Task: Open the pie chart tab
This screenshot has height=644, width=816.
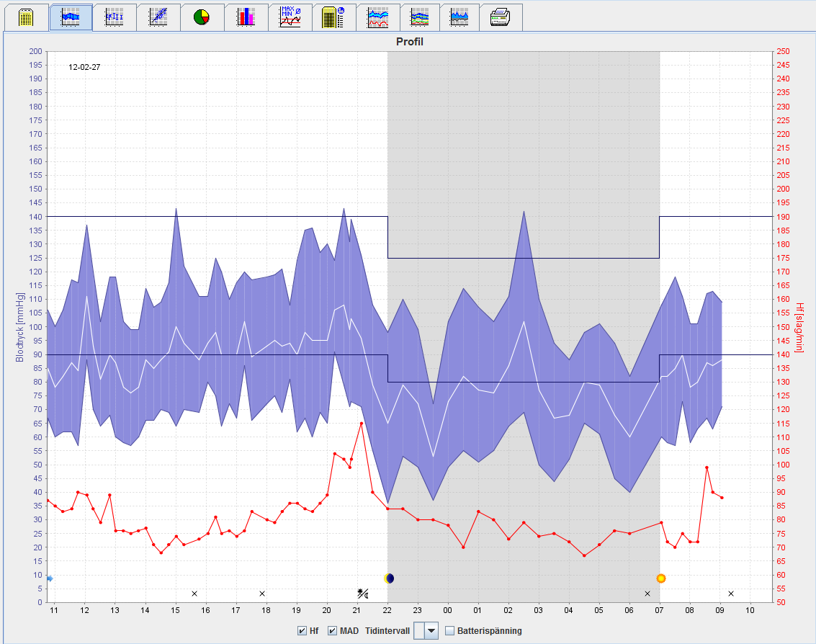Action: point(202,17)
